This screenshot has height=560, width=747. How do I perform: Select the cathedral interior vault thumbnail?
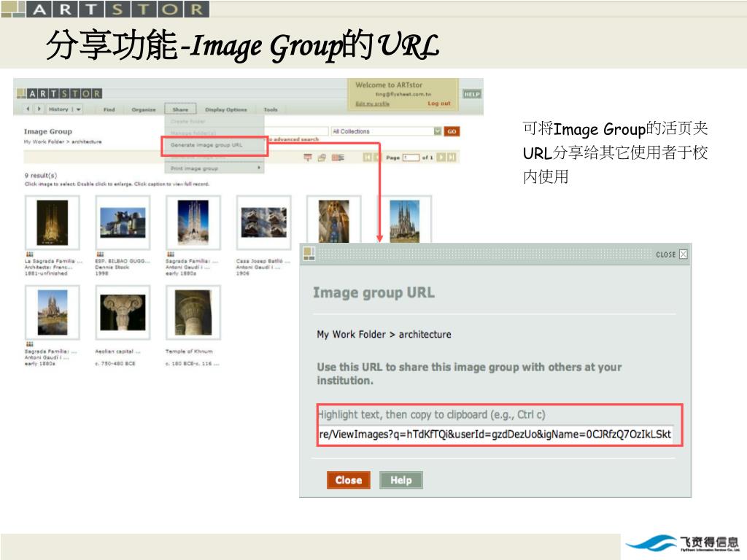pos(333,222)
